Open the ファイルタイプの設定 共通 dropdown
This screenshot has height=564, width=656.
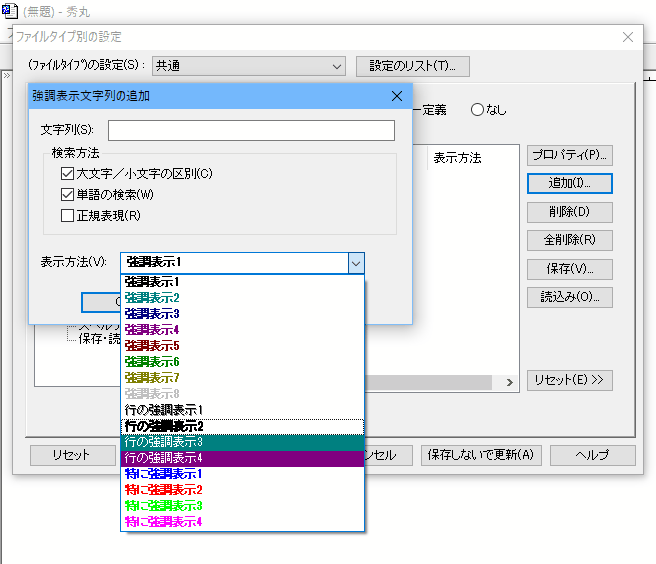249,66
